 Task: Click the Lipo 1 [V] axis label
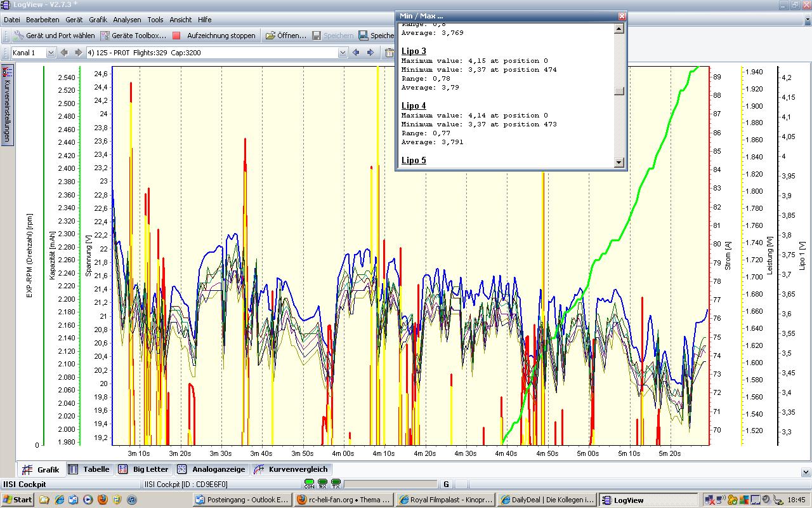coord(802,255)
